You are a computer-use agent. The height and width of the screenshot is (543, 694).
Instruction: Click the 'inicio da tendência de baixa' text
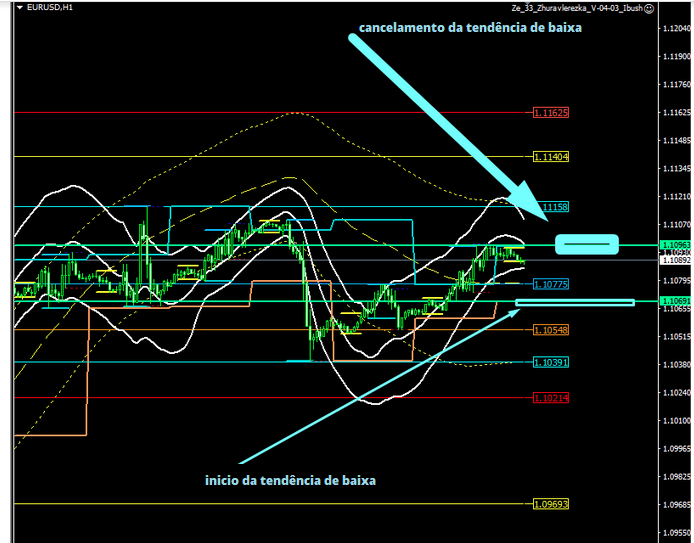(290, 481)
